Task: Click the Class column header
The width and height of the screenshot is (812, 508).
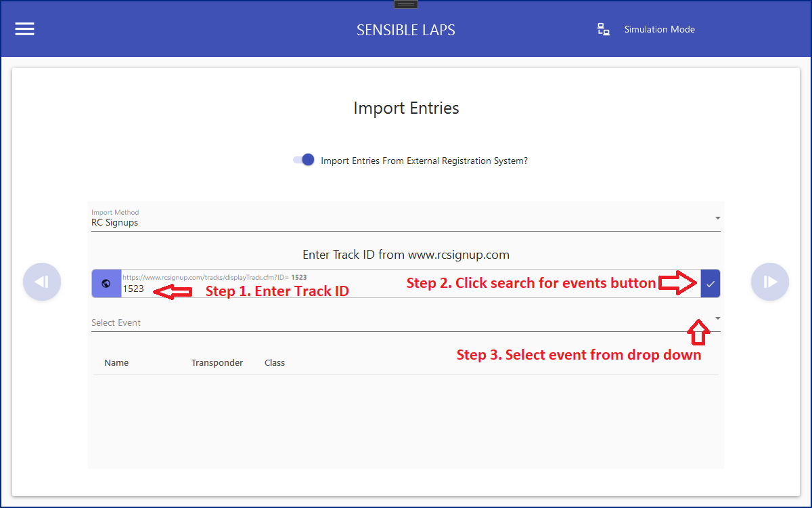Action: 275,362
